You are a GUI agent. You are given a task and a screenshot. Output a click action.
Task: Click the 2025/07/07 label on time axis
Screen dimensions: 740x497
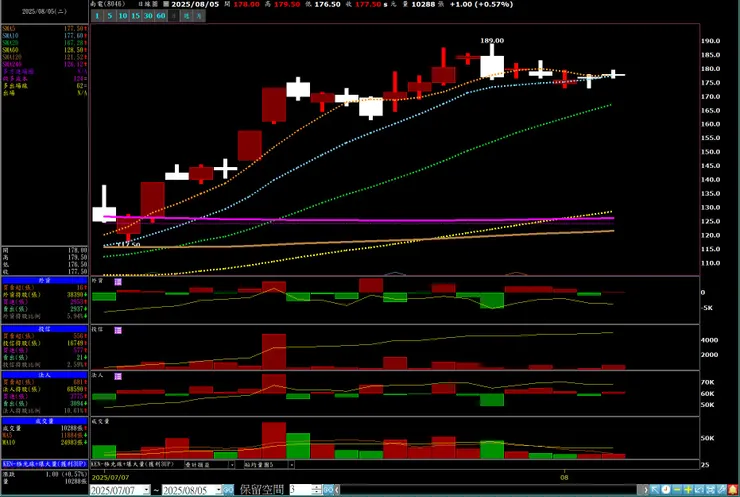pyautogui.click(x=110, y=477)
